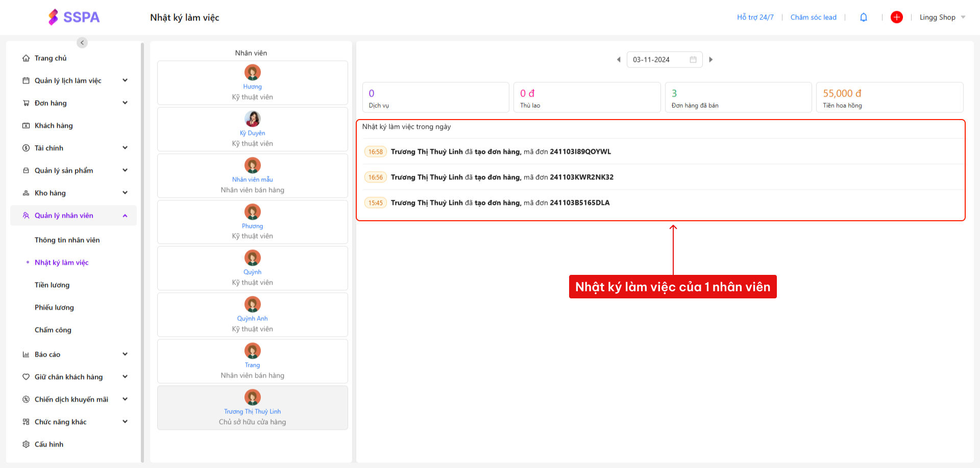Expand the Báo cáo chevron
Screen dimensions: 980x468
click(x=125, y=355)
